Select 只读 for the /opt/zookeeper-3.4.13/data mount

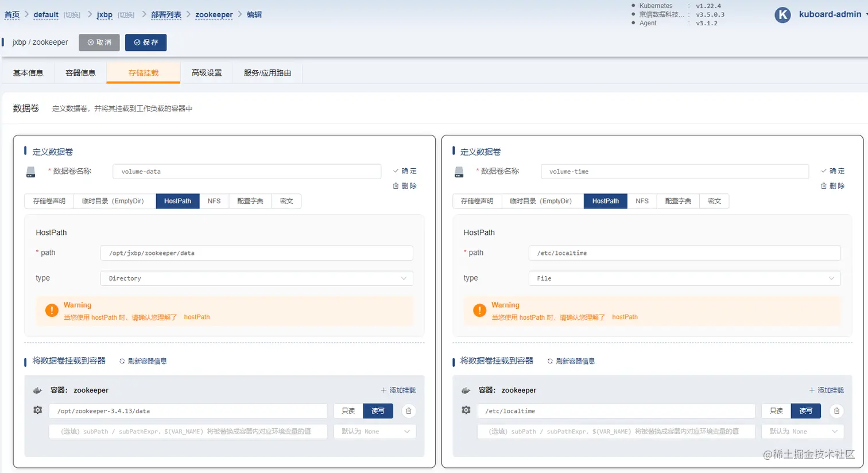click(x=348, y=411)
